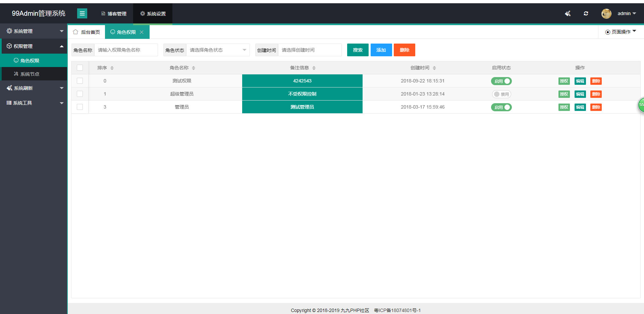The width and height of the screenshot is (644, 314).
Task: Click the sidebar collapse hamburger icon
Action: 82,13
